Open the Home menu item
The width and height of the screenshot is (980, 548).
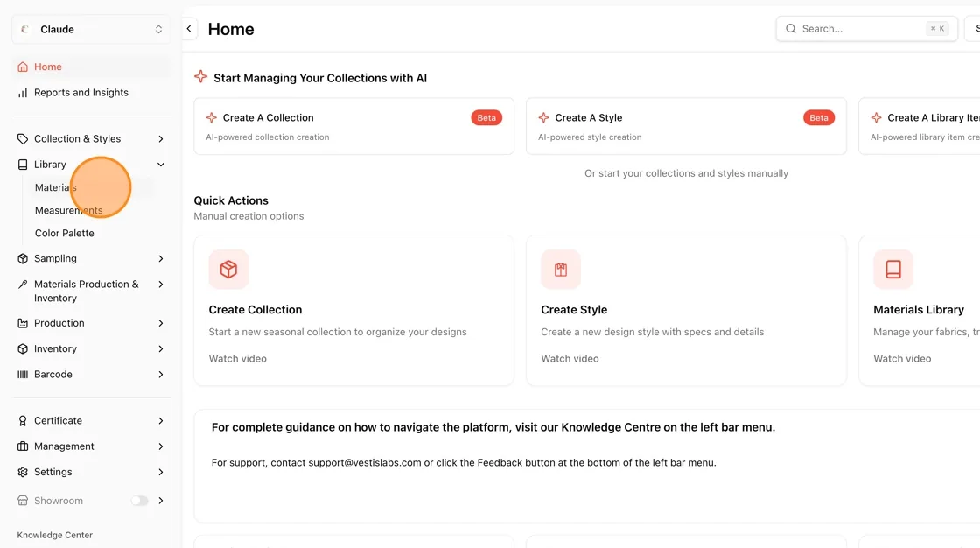pos(91,67)
